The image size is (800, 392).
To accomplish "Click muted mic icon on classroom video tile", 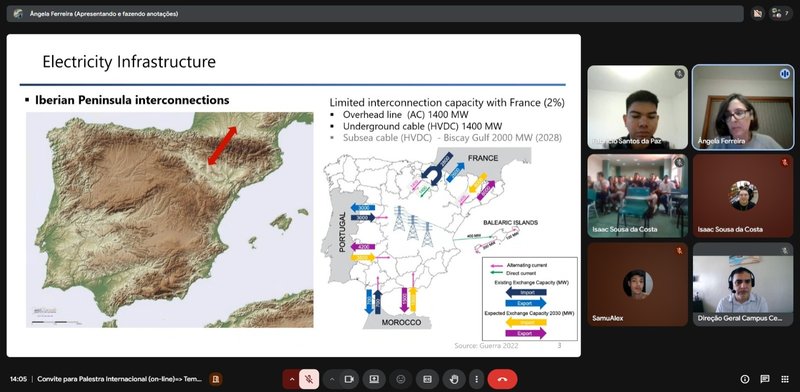I will [679, 162].
